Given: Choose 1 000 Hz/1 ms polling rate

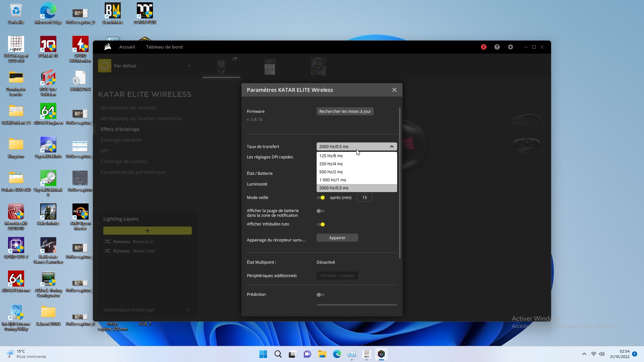Looking at the screenshot, I should (x=357, y=180).
